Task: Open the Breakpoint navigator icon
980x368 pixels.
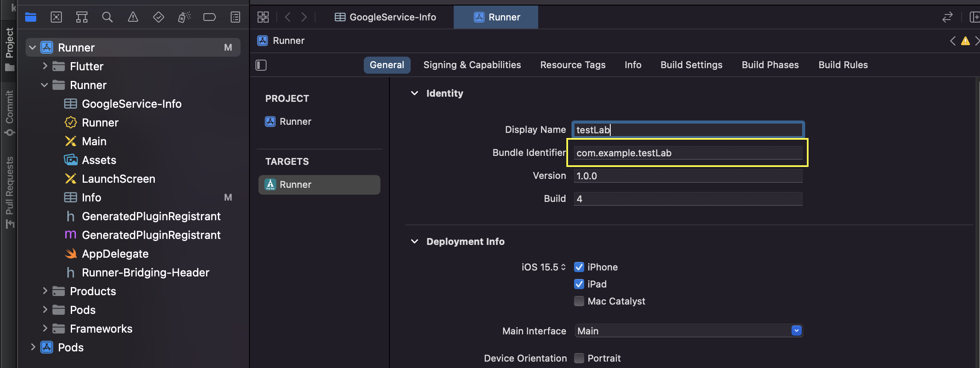Action: pos(209,17)
